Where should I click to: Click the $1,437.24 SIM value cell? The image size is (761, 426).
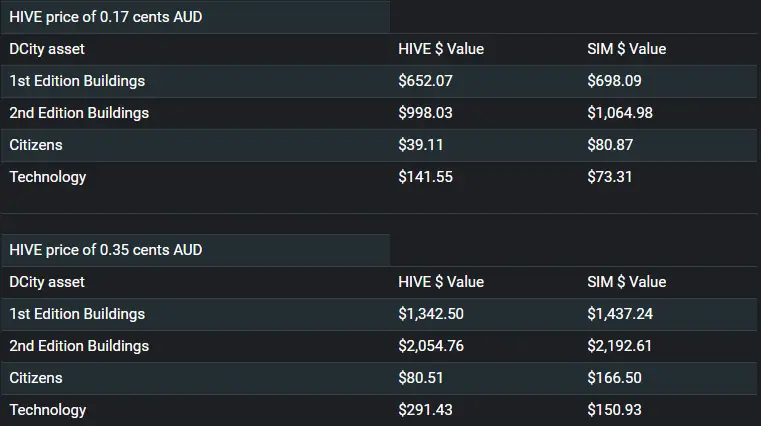coord(620,314)
